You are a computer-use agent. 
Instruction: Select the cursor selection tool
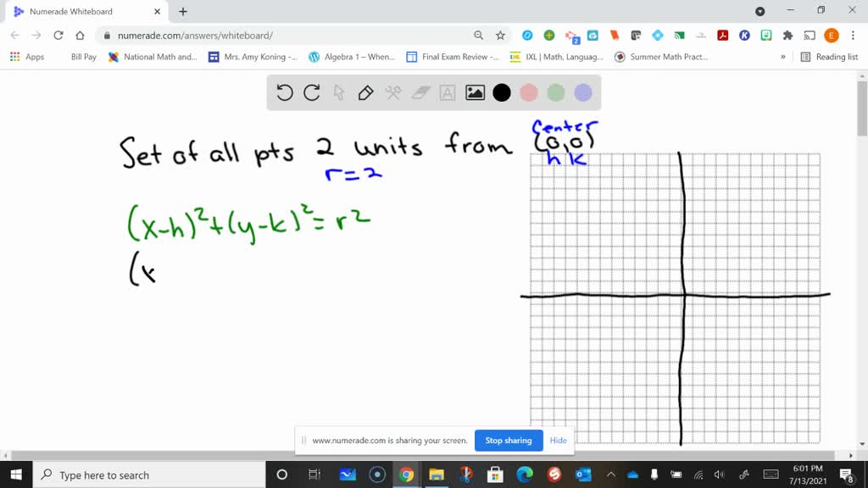click(x=338, y=93)
